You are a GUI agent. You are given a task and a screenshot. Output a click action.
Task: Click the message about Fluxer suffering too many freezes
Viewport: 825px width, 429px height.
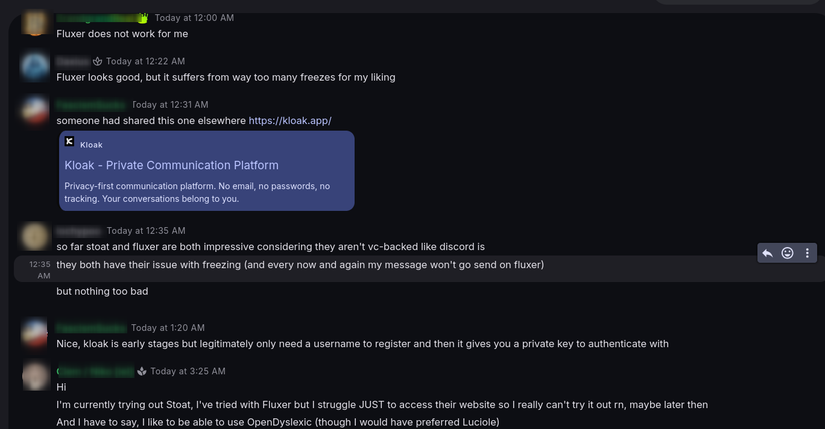click(226, 77)
